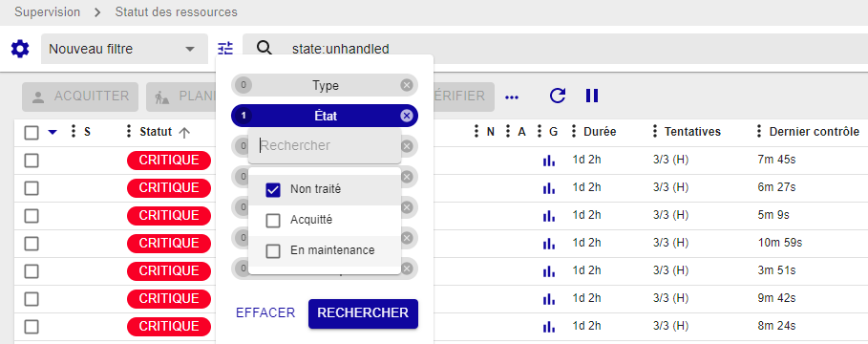Open the blue arrow selection dropdown in header
The height and width of the screenshot is (344, 868).
[x=53, y=132]
